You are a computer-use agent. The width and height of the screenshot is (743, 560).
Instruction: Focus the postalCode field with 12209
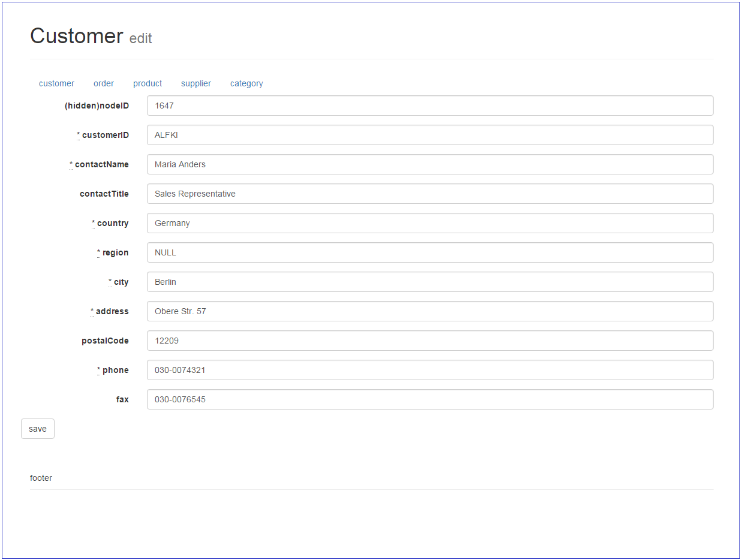click(430, 341)
